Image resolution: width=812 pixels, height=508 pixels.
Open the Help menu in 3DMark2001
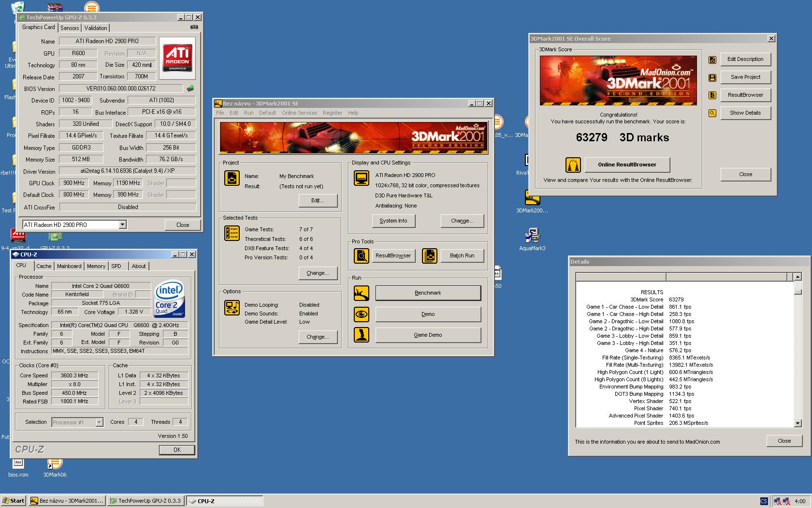tap(353, 113)
